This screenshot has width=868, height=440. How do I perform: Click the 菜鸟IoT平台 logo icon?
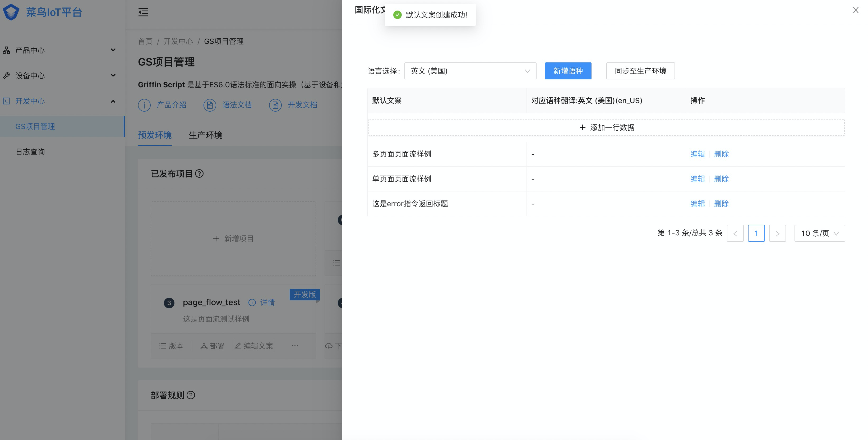[x=11, y=12]
